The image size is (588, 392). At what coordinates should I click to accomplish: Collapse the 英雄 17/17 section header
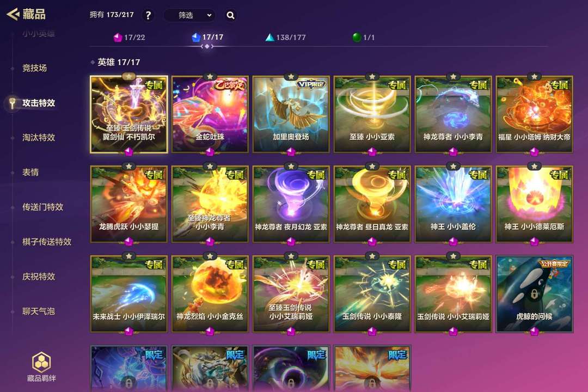(116, 62)
